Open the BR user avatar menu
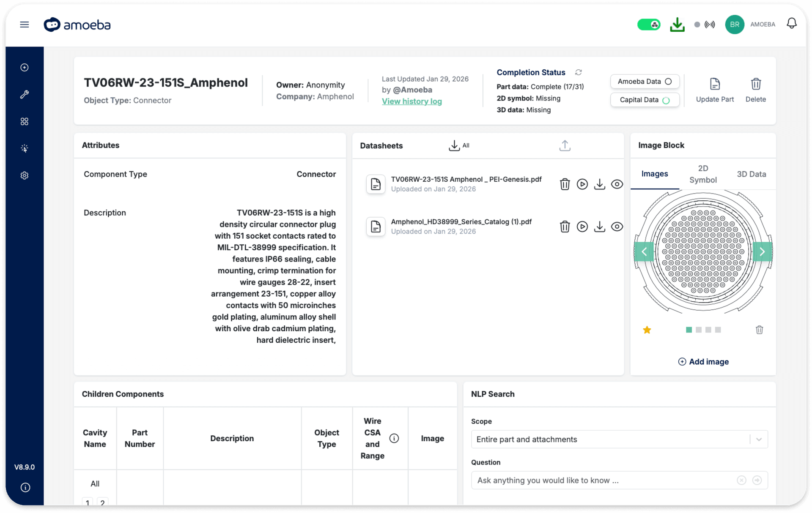This screenshot has width=812, height=513. pyautogui.click(x=735, y=25)
